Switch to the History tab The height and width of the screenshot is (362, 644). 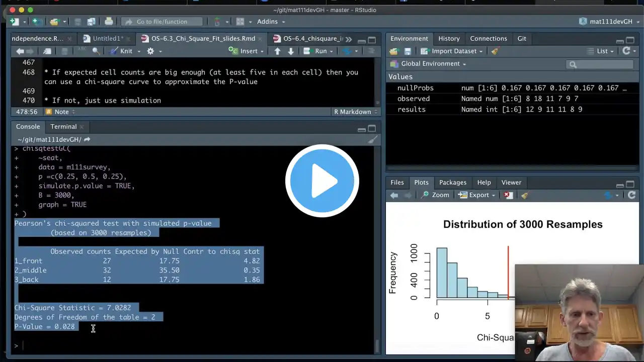(x=449, y=39)
